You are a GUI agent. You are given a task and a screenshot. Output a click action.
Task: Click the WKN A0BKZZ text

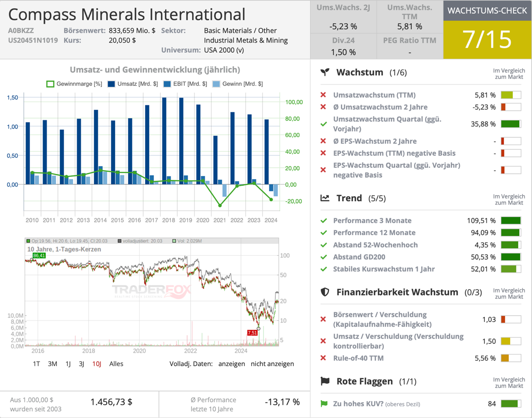click(x=21, y=30)
